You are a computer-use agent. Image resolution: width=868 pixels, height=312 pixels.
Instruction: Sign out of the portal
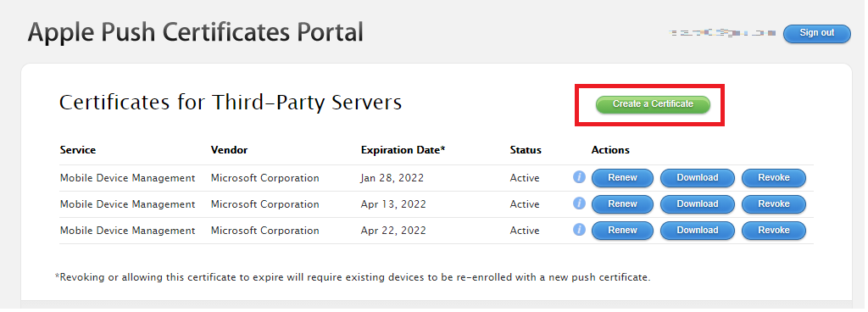[x=816, y=33]
